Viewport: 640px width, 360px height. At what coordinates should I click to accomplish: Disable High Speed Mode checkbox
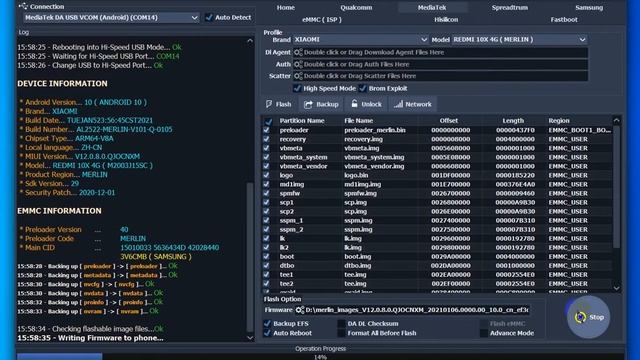pyautogui.click(x=297, y=88)
